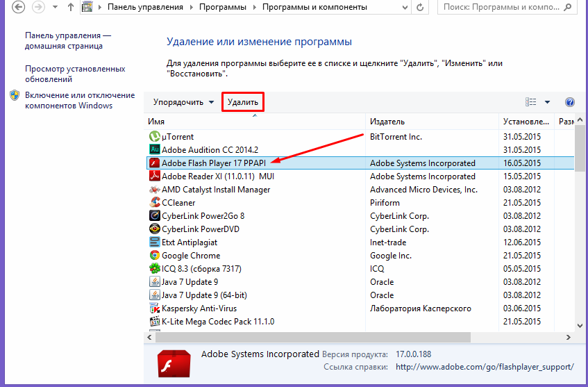Click the CCleaner program icon
This screenshot has height=387, width=588.
[x=155, y=203]
